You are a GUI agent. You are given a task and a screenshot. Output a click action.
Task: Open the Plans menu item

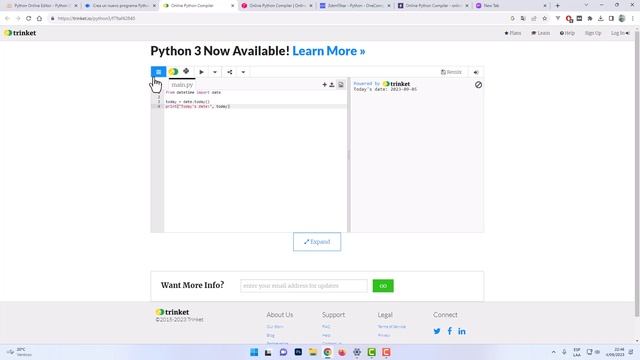[x=513, y=33]
